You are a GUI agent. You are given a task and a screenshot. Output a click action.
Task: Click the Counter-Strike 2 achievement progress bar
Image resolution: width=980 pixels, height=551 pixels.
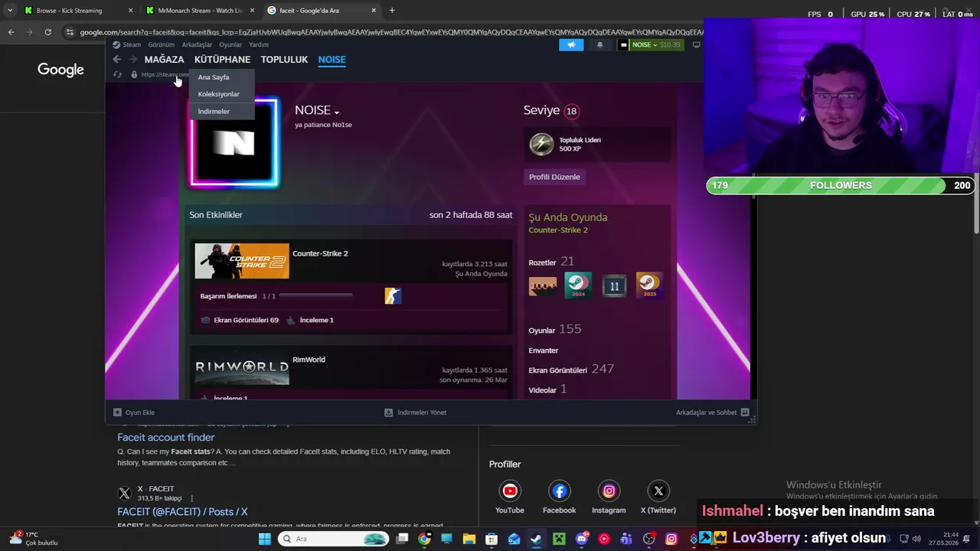(315, 295)
